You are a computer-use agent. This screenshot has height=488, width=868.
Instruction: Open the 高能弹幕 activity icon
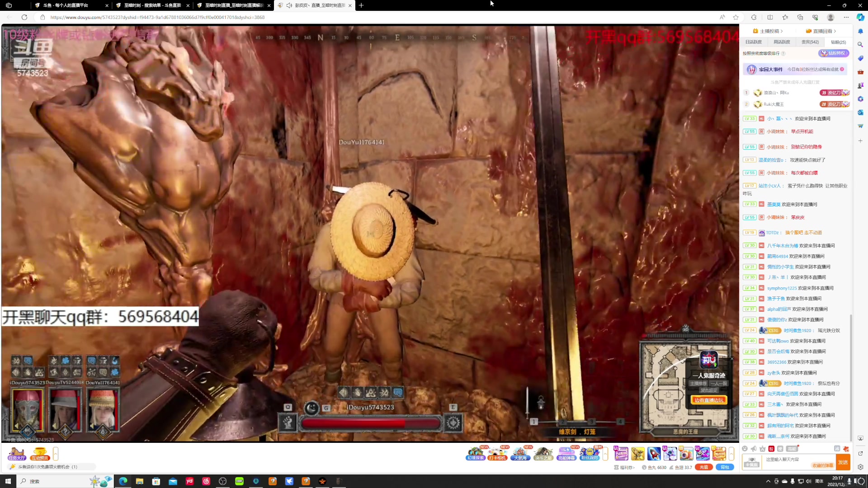(x=566, y=453)
